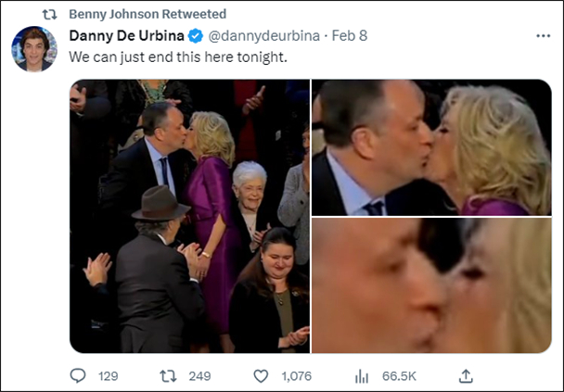Click the reply speech bubble icon
Screen dimensions: 564x392
pyautogui.click(x=78, y=376)
